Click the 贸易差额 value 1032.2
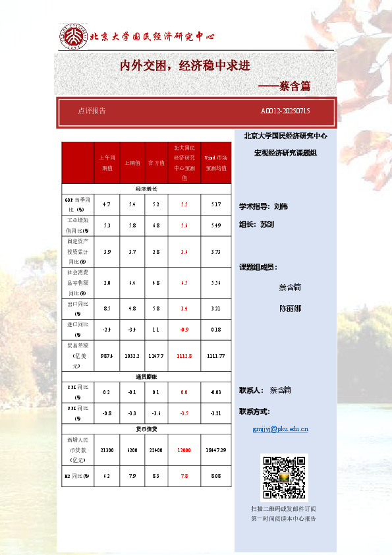Image resolution: width=392 pixels, height=555 pixels. (x=132, y=356)
